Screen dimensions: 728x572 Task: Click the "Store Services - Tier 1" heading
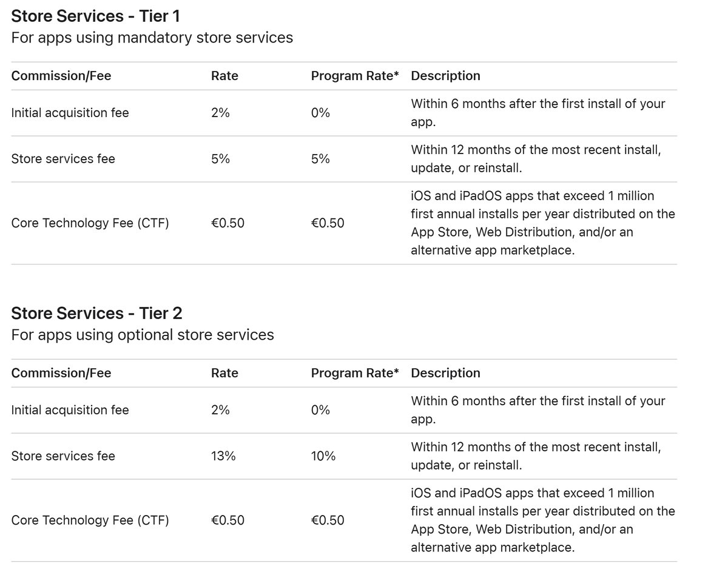click(x=96, y=15)
